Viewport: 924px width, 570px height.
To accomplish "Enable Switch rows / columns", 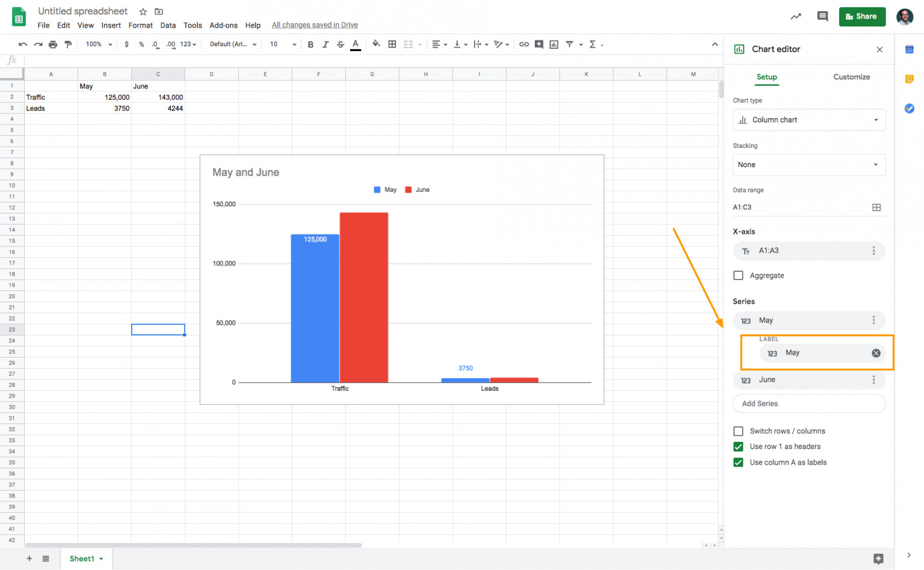I will pos(738,431).
